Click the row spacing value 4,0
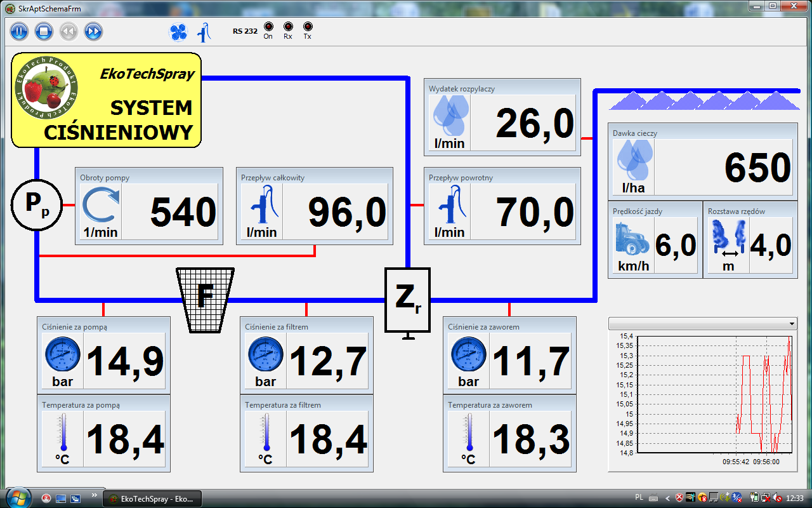The height and width of the screenshot is (508, 812). 771,246
